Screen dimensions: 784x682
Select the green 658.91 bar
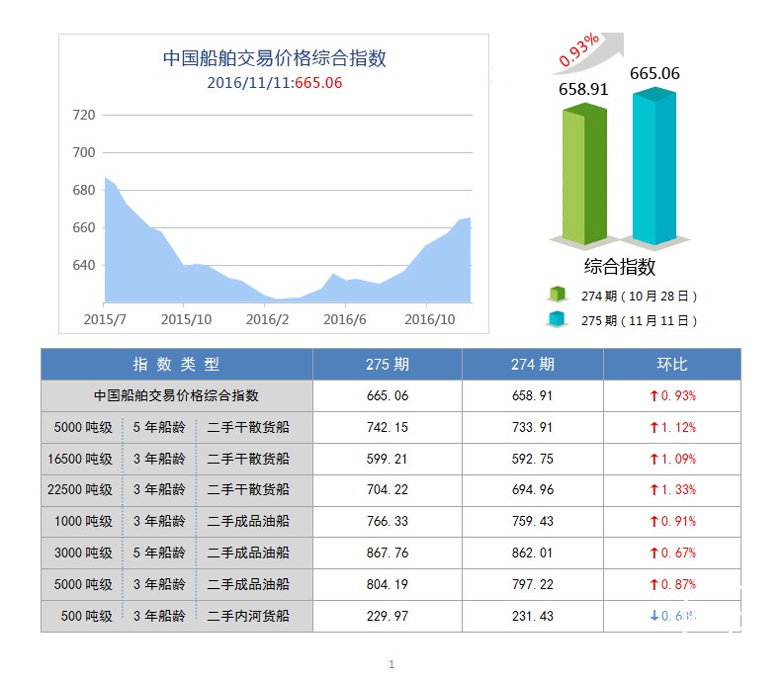point(584,174)
